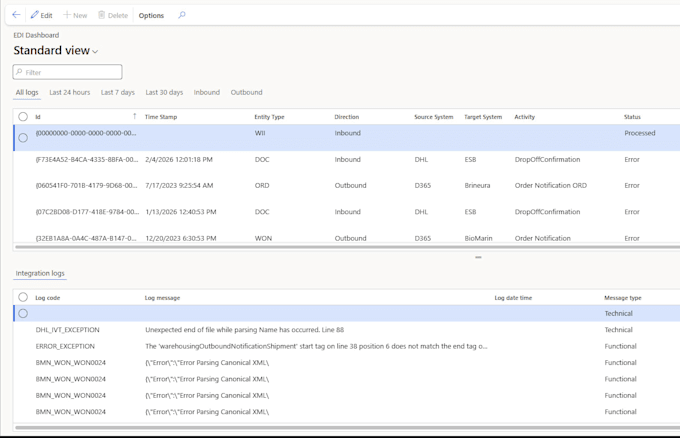
Task: Select the DHL_IVT_EXCEPTION log code cell
Action: click(x=67, y=330)
